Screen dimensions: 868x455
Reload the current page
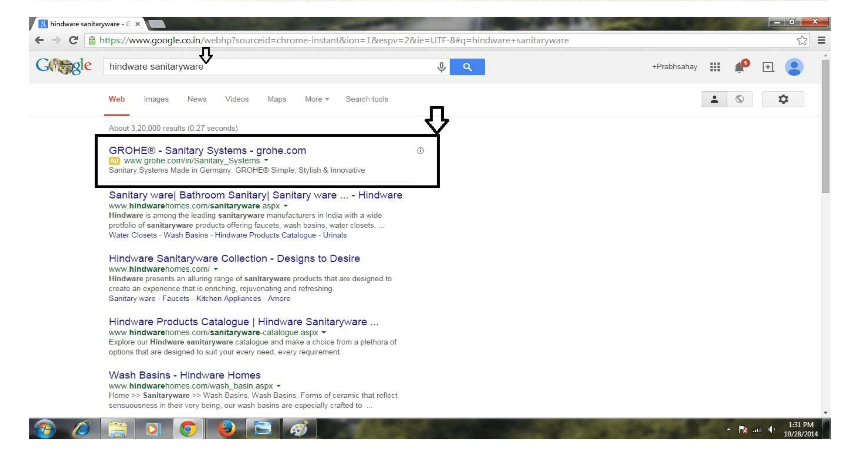point(73,40)
